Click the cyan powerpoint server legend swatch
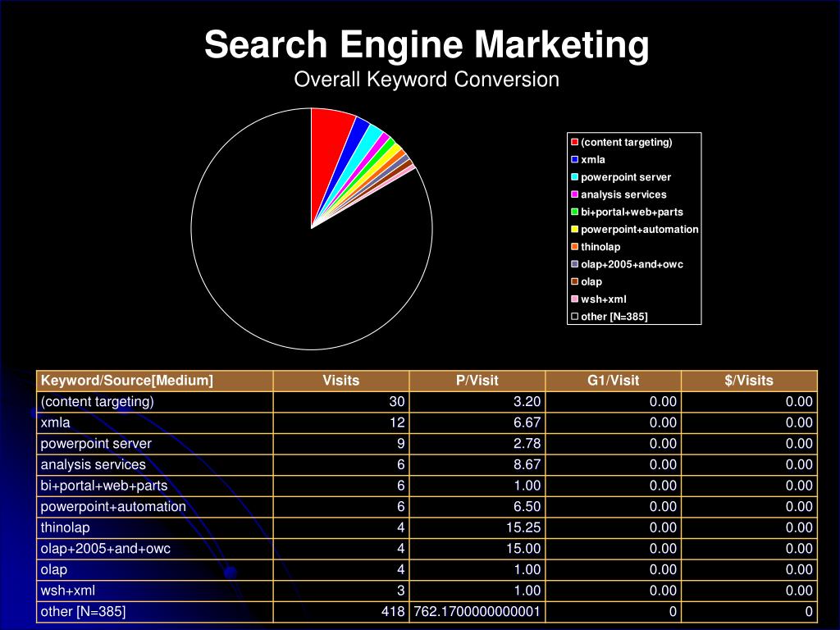 tap(575, 177)
